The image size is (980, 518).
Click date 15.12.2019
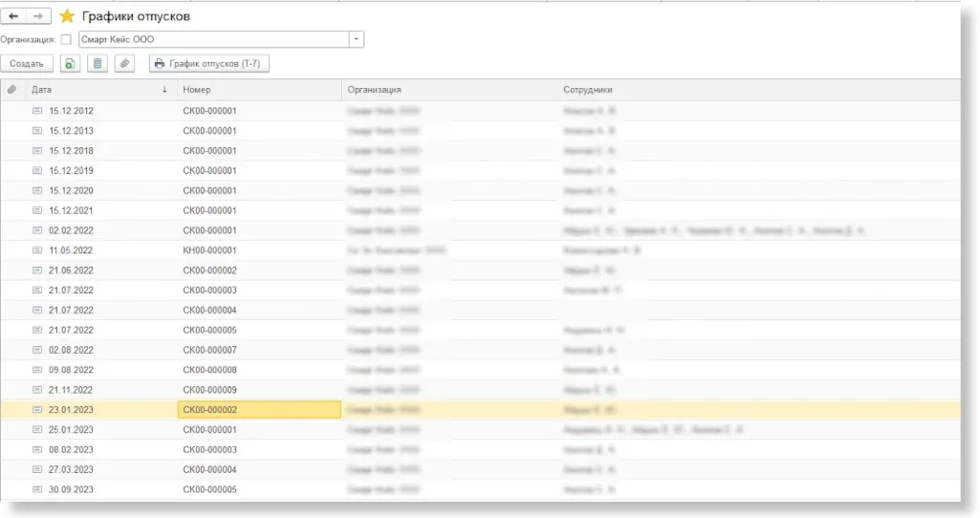coord(72,170)
